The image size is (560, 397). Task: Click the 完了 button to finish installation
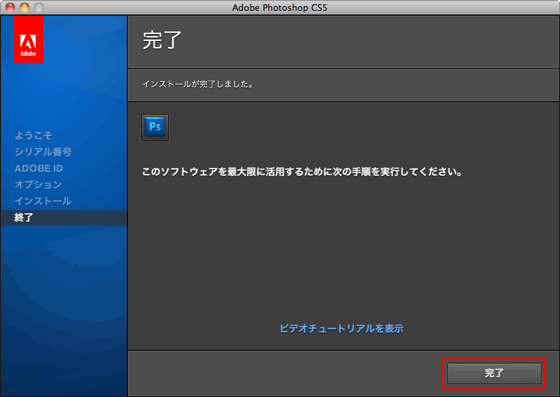[494, 373]
